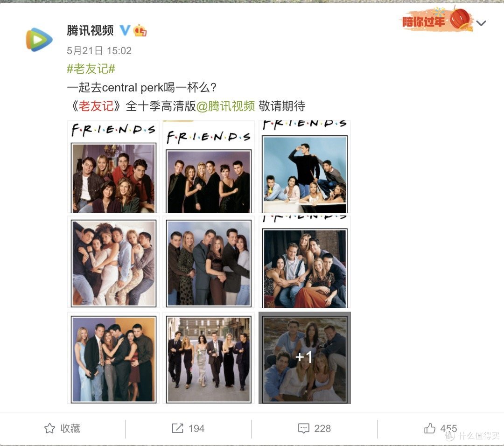
Task: Click the red lantern festive banner
Action: [437, 20]
